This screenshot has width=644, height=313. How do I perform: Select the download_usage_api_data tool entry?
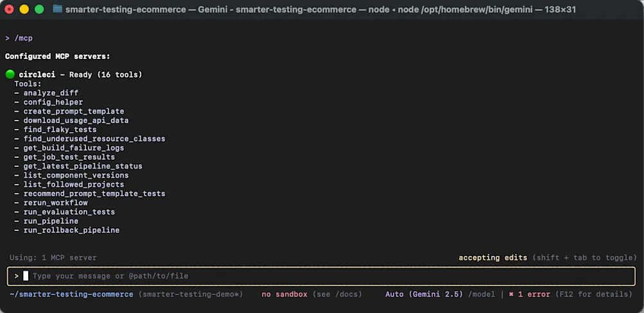[76, 121]
